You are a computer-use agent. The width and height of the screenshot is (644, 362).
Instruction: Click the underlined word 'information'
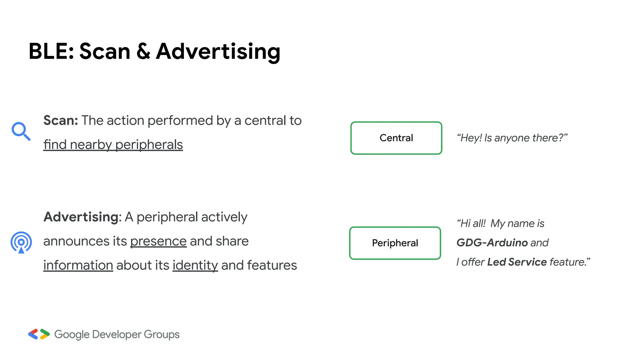[78, 265]
